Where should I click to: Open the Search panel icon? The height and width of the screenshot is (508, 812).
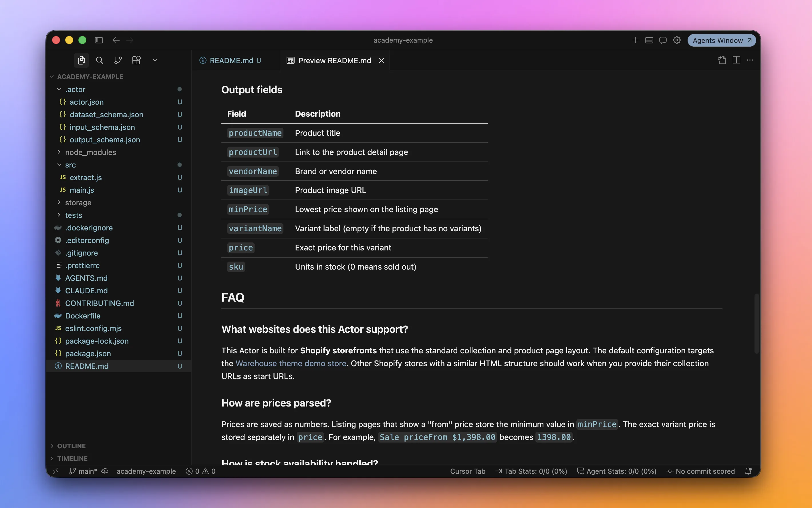[x=100, y=60]
